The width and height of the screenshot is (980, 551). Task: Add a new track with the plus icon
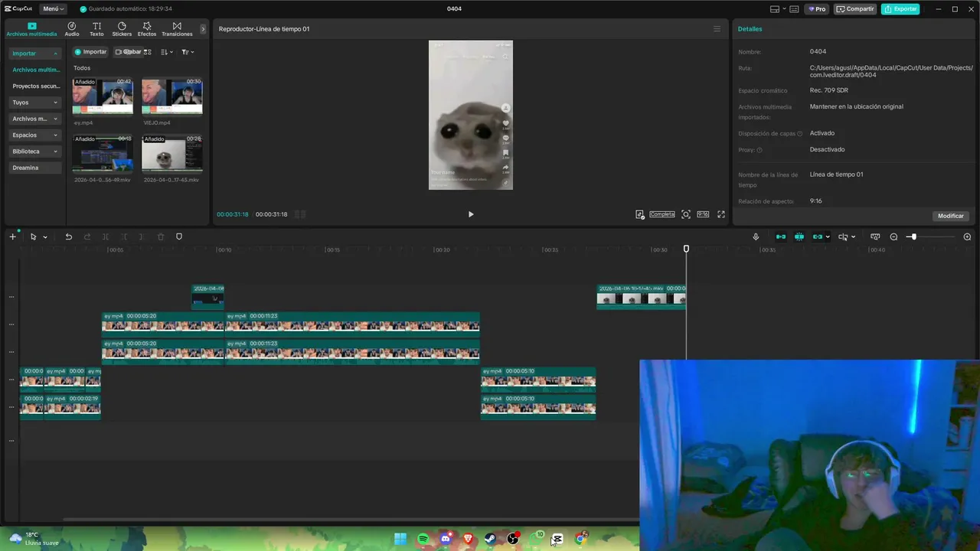coord(12,236)
